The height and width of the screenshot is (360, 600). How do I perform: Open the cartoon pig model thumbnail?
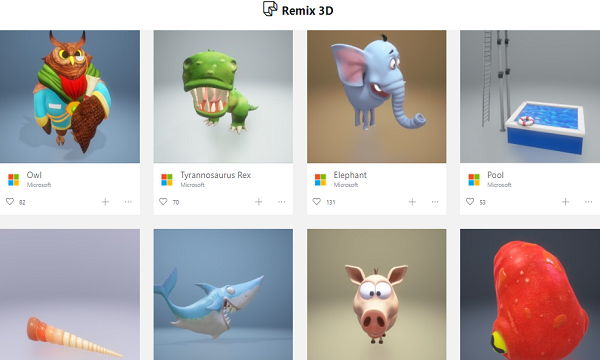point(377,295)
